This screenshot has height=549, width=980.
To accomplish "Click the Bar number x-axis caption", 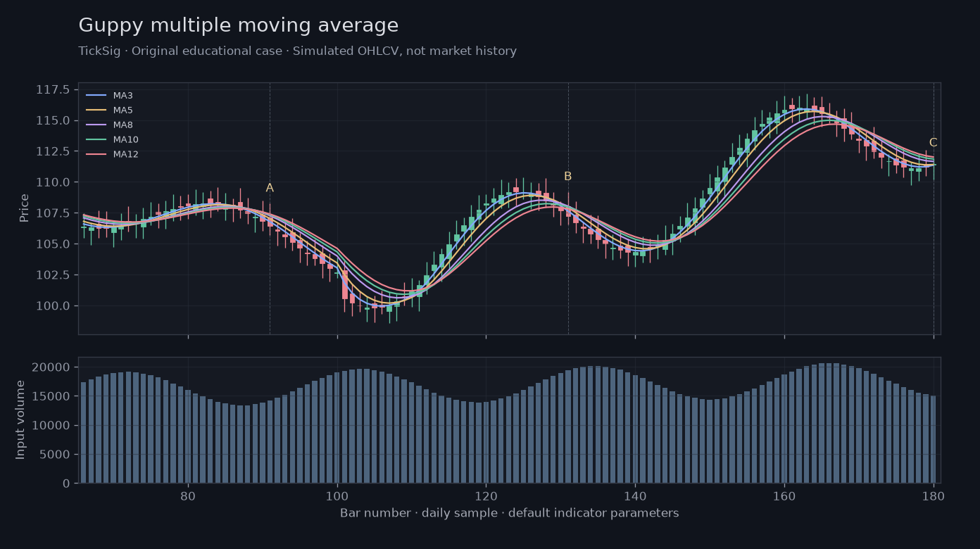I will [510, 513].
